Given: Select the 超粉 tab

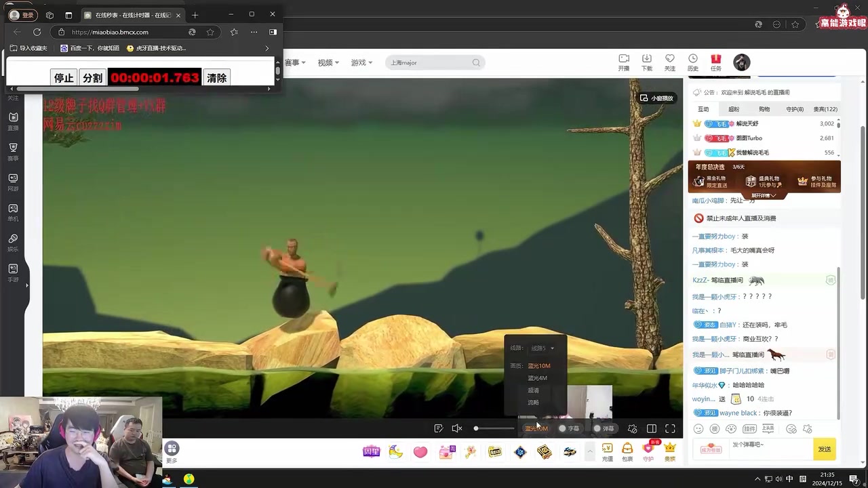Looking at the screenshot, I should click(x=734, y=109).
